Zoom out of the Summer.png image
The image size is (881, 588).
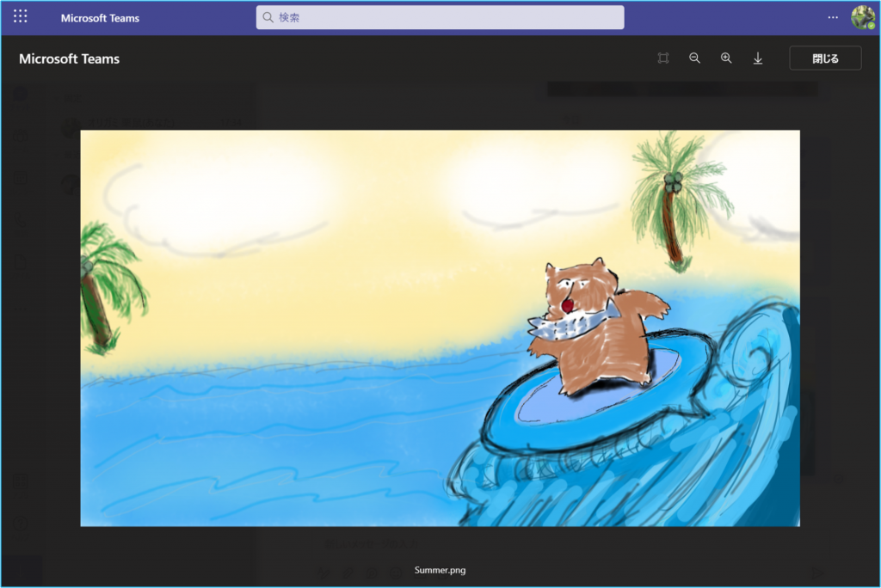694,58
